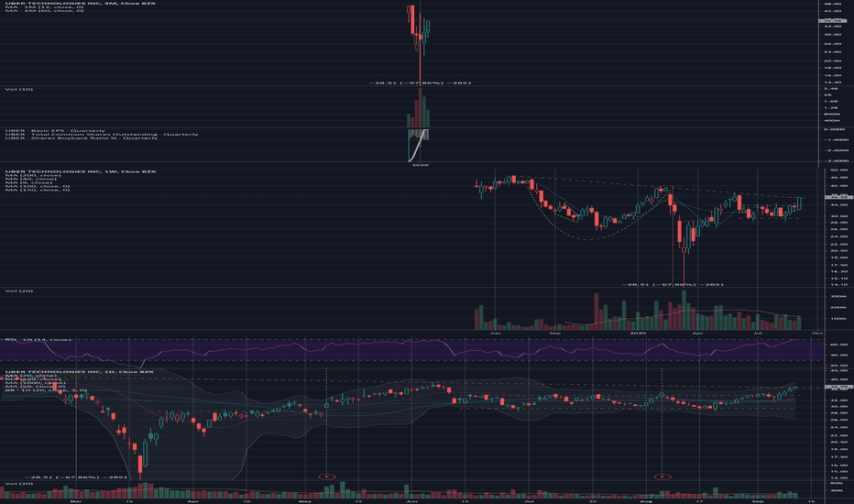The height and width of the screenshot is (504, 854).
Task: Click the 300M value on weekly volume axis
Action: pyautogui.click(x=838, y=296)
